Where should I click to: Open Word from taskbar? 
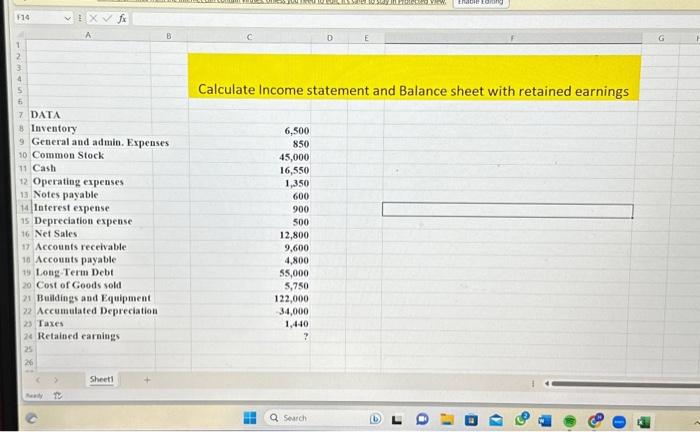545,421
